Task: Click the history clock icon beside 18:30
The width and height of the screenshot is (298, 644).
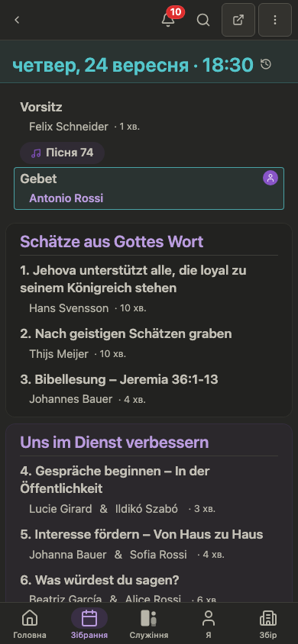Action: 266,64
